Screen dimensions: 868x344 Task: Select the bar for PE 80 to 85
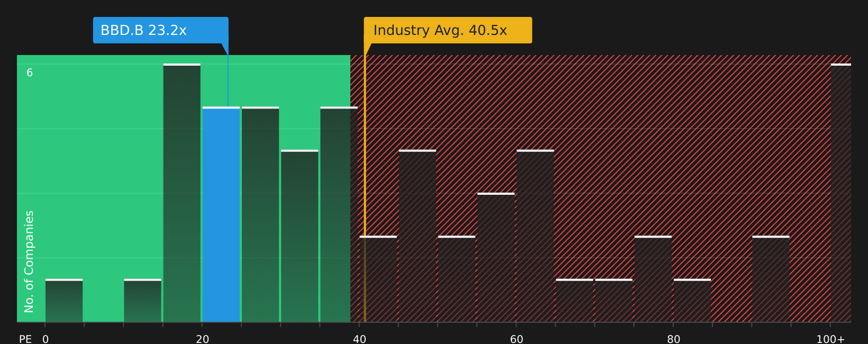[692, 301]
